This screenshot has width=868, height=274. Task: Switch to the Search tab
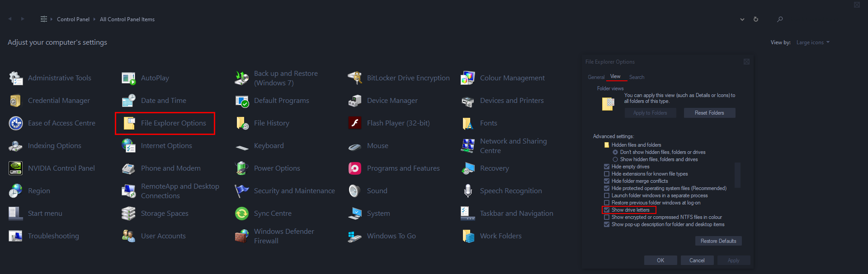(x=637, y=77)
